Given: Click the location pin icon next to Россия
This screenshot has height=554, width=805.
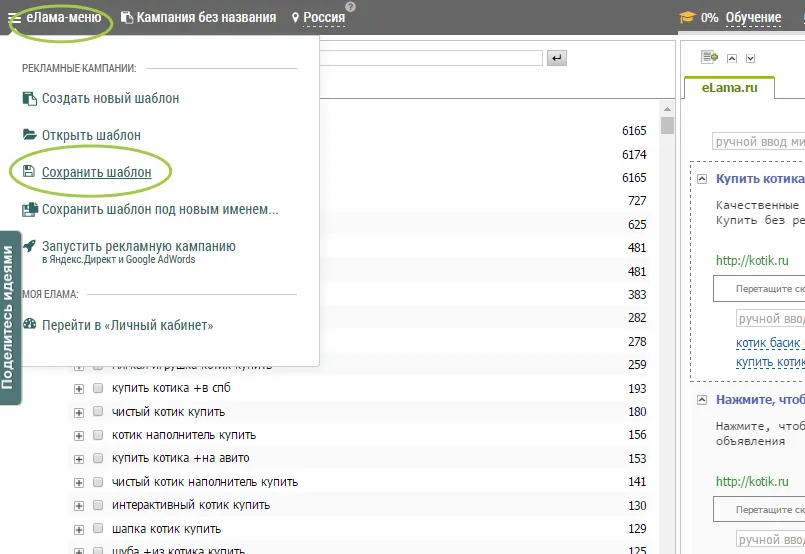Looking at the screenshot, I should pyautogui.click(x=295, y=18).
